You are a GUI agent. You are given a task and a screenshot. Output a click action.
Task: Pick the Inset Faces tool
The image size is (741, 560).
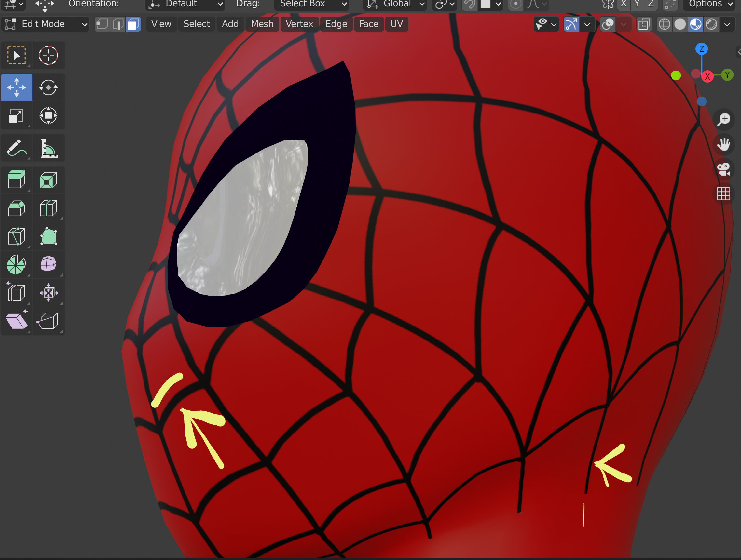click(x=48, y=180)
